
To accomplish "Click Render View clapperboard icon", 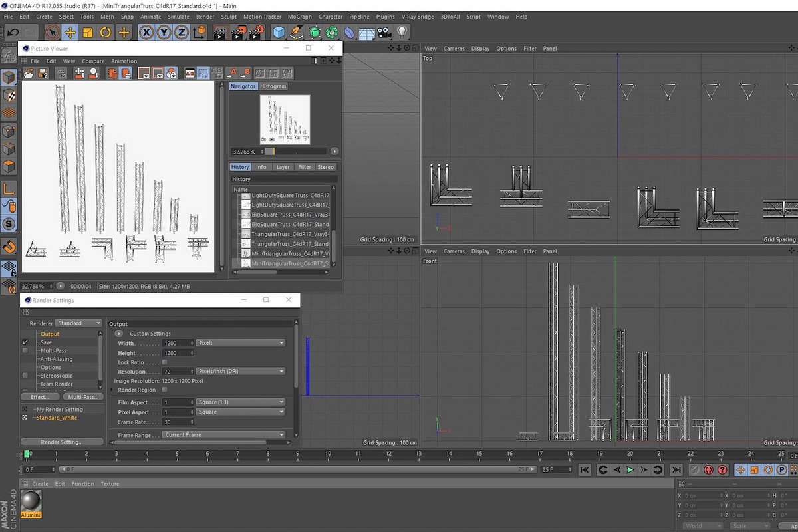I will 220,32.
